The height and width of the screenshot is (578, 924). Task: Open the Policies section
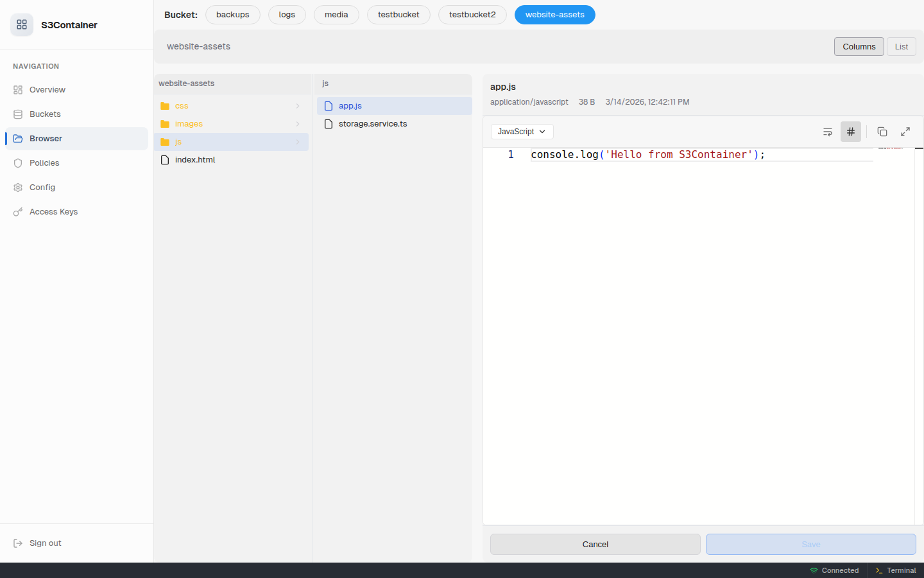click(x=44, y=162)
